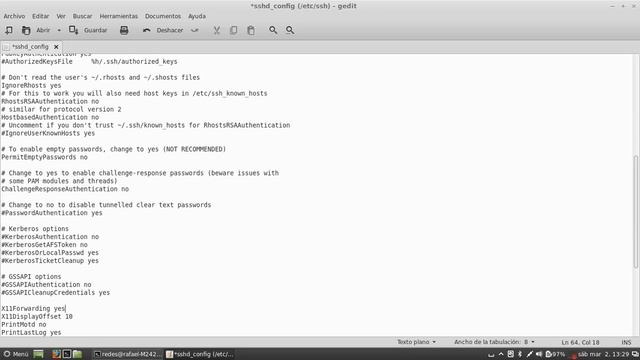
Task: Click the Bluetooth tray icon
Action: tap(520, 354)
